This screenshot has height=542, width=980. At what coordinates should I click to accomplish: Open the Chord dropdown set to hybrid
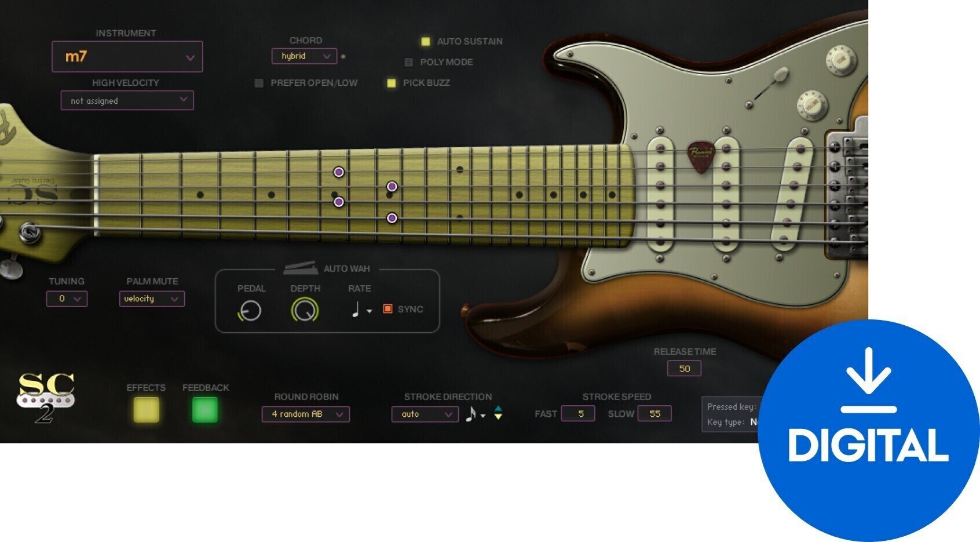point(304,56)
